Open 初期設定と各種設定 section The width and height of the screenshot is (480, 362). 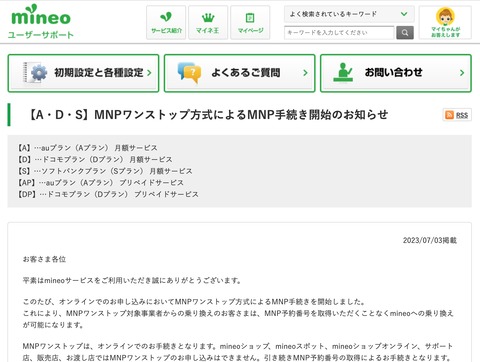tap(83, 73)
